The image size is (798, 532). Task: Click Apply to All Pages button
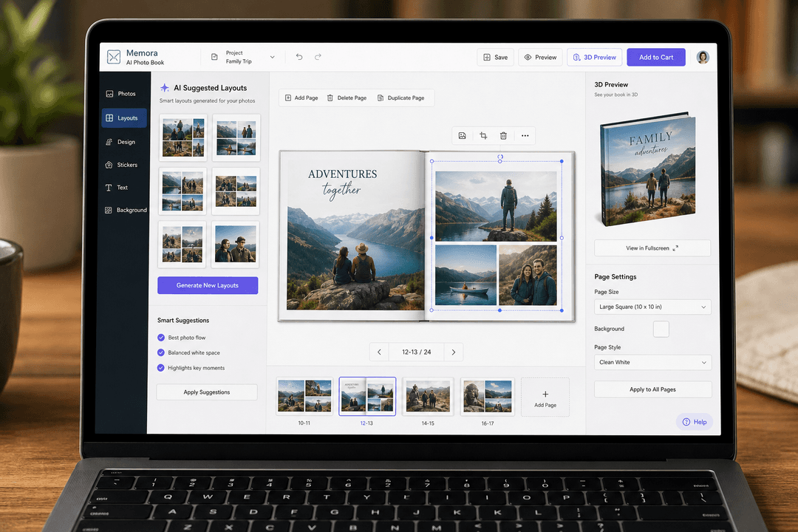point(652,389)
